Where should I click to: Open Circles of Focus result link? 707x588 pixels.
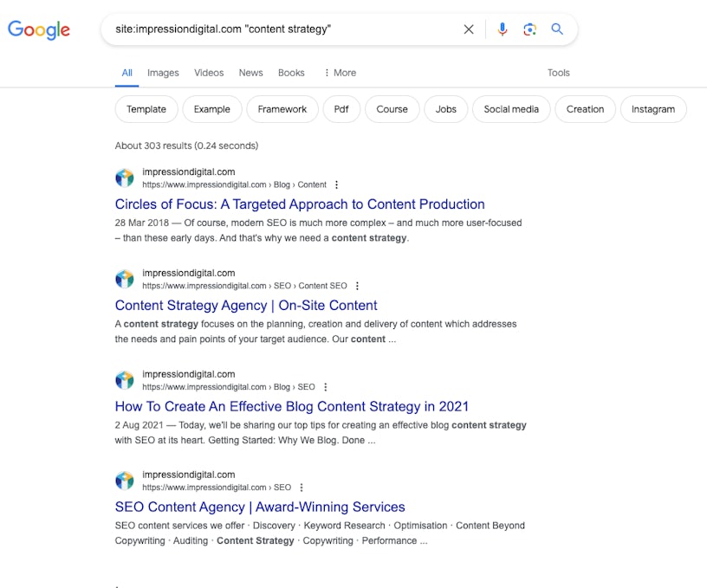(x=300, y=204)
